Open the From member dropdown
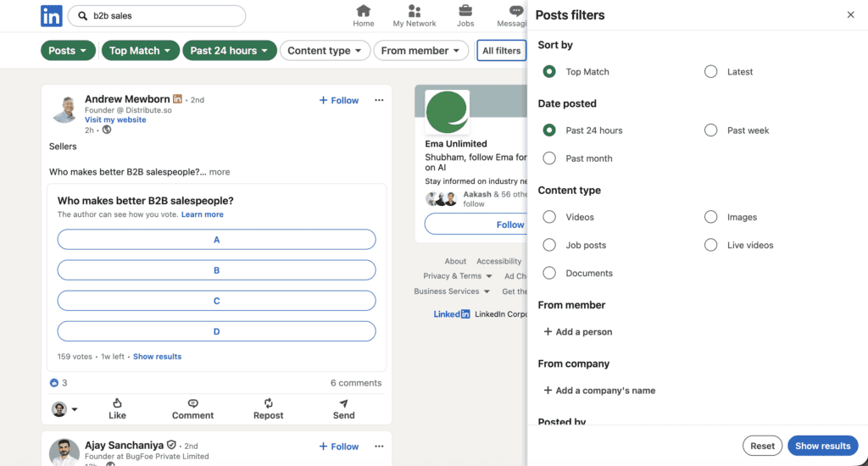This screenshot has width=868, height=466. click(420, 51)
